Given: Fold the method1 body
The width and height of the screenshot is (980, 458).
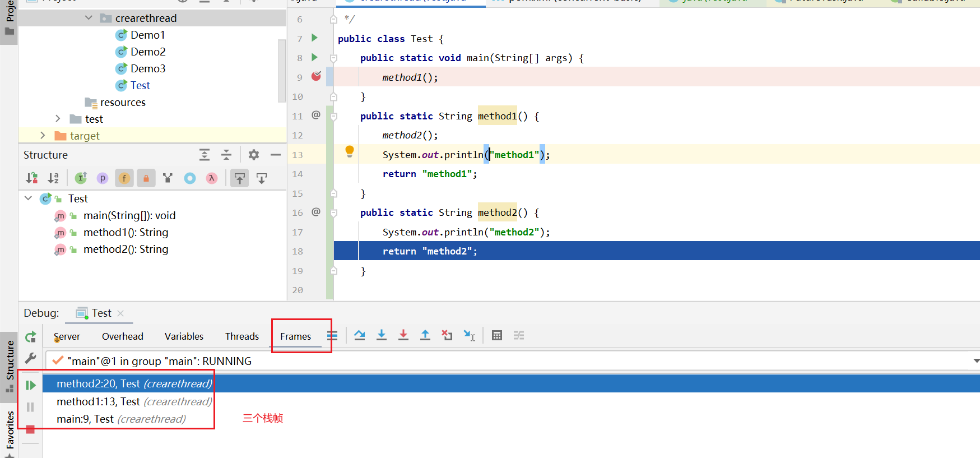Looking at the screenshot, I should [x=333, y=117].
